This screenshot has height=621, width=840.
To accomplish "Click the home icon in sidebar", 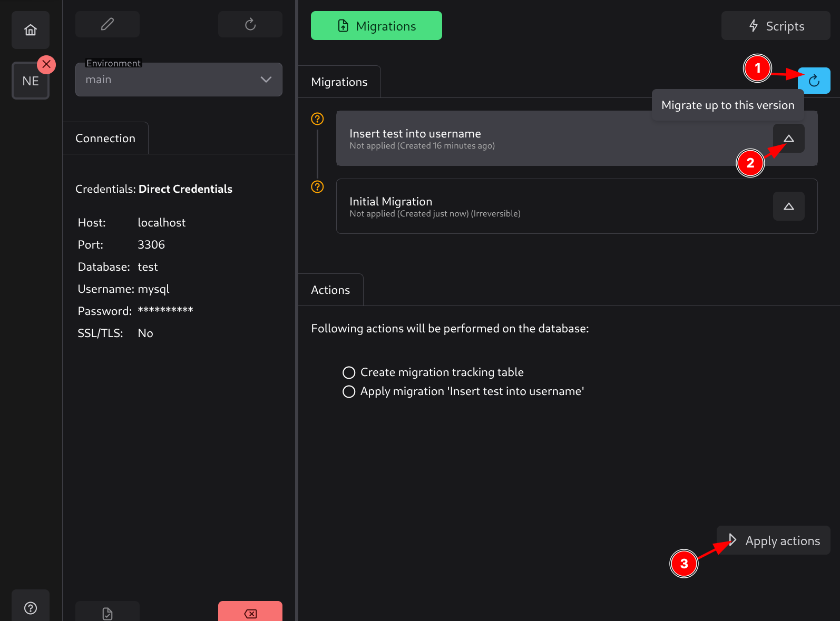I will (x=31, y=30).
